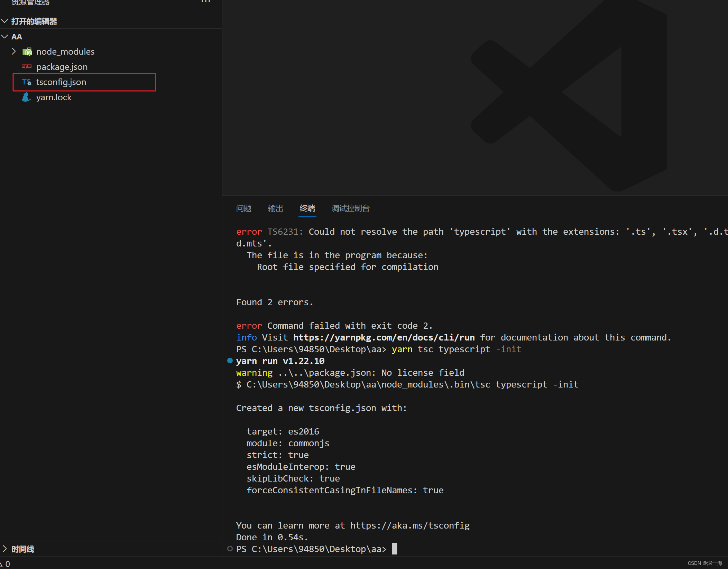Expand the node_modules folder chevron
Viewport: 728px width, 569px height.
point(14,52)
